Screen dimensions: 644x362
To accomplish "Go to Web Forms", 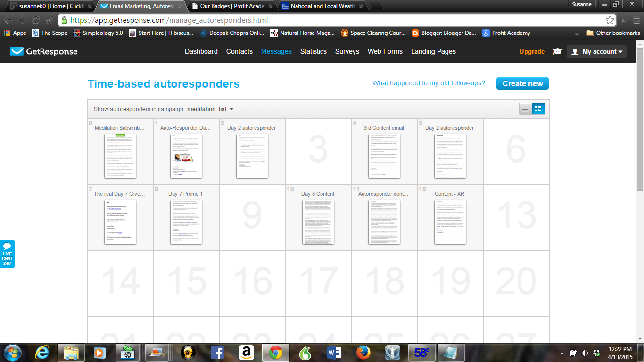I will click(x=385, y=51).
